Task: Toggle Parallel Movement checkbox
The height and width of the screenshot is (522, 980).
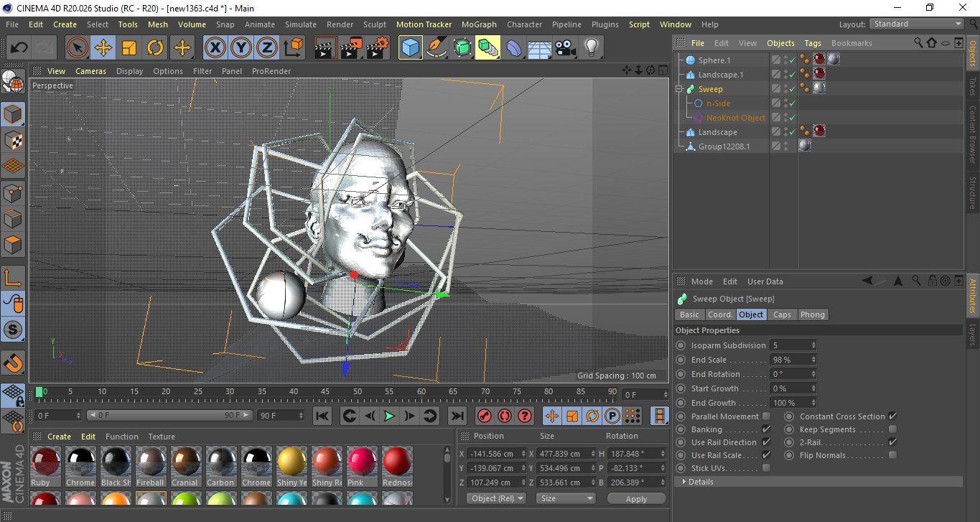Action: [766, 416]
